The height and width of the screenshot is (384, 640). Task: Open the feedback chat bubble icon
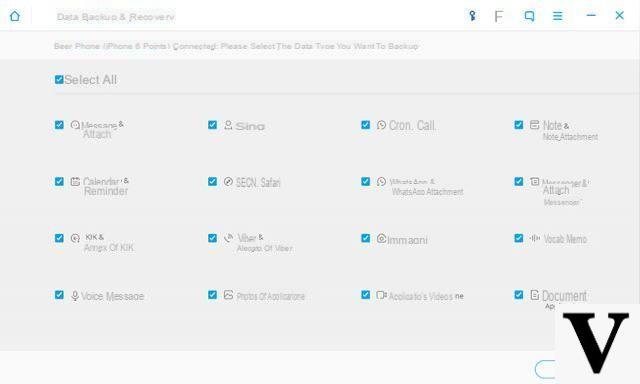pyautogui.click(x=529, y=16)
